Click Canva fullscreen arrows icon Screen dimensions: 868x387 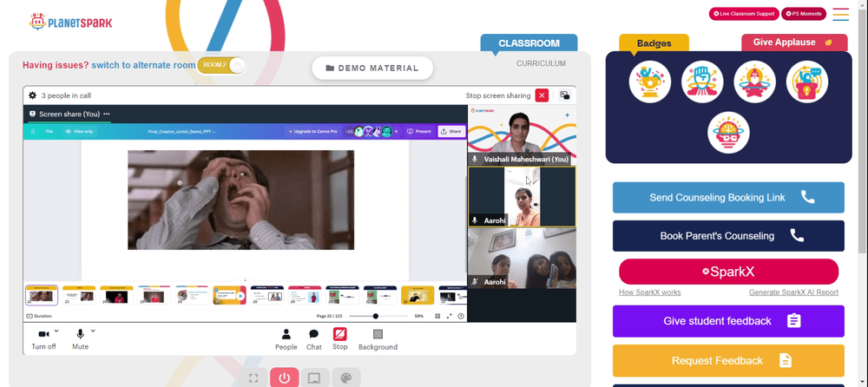click(x=449, y=316)
